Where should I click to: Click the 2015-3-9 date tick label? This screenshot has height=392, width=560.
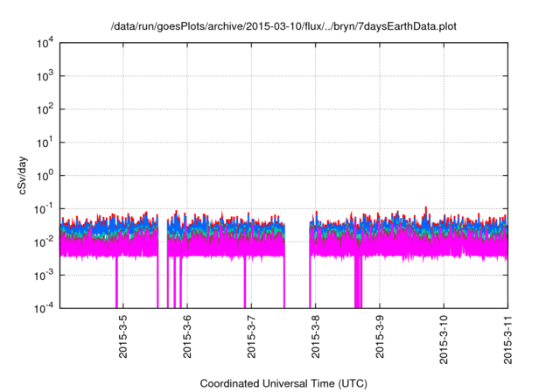[380, 337]
